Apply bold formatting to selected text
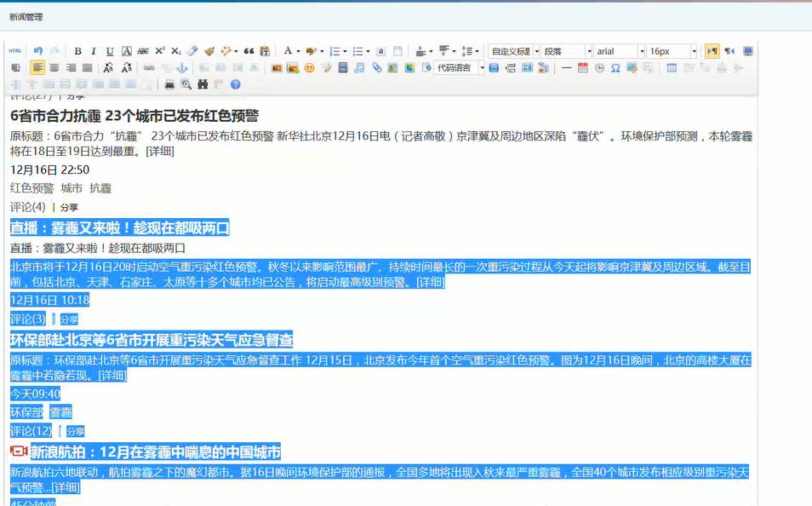This screenshot has width=812, height=506. (x=77, y=50)
